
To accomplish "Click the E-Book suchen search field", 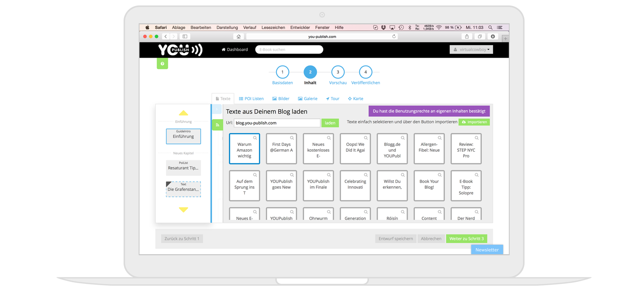I will 289,49.
